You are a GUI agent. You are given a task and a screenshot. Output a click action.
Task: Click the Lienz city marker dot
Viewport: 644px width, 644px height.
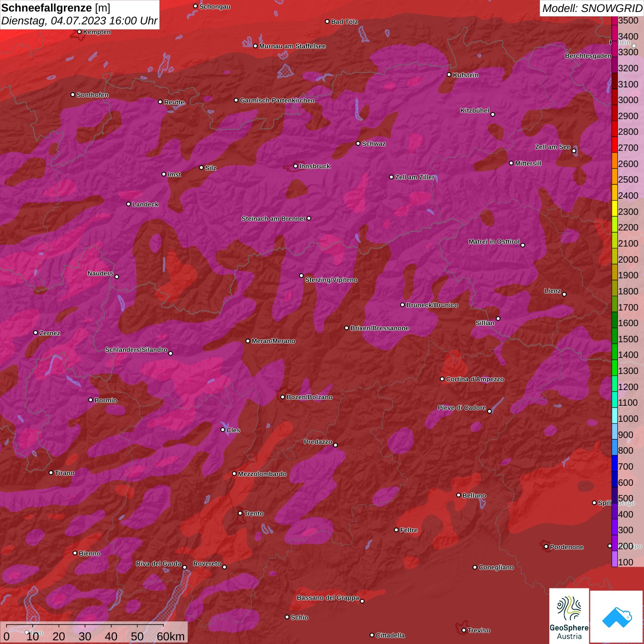[564, 294]
